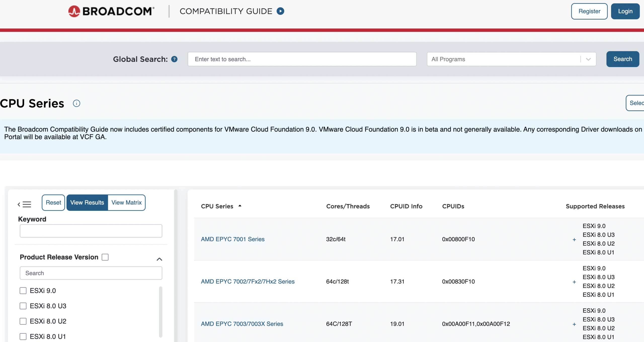Enable the ESXi 8.0 U3 filter
Image resolution: width=644 pixels, height=342 pixels.
click(x=23, y=306)
